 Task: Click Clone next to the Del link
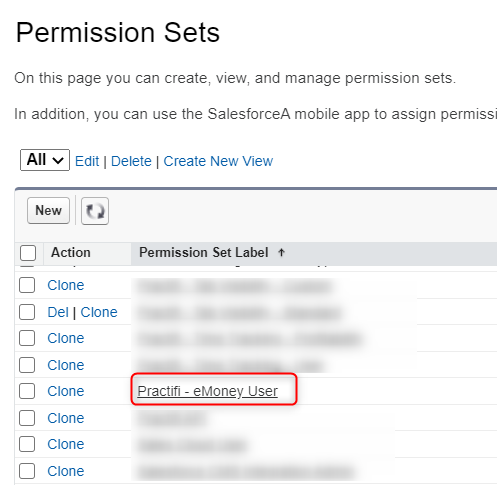99,312
